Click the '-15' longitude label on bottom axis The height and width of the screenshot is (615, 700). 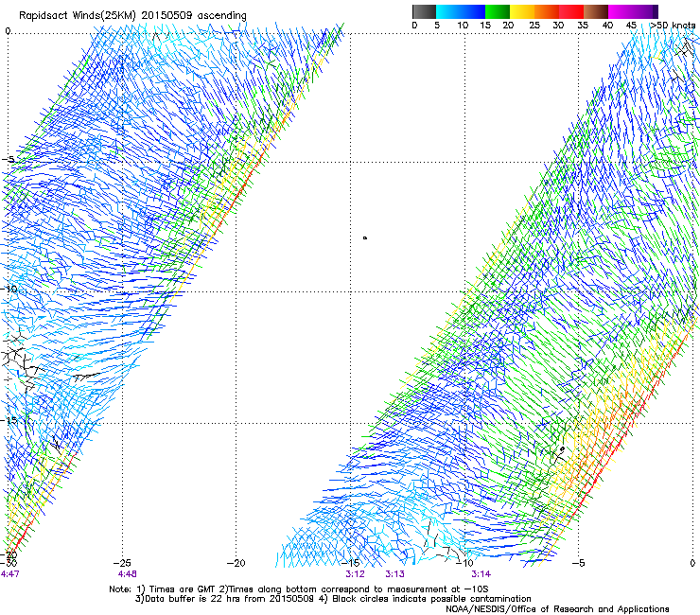point(350,563)
